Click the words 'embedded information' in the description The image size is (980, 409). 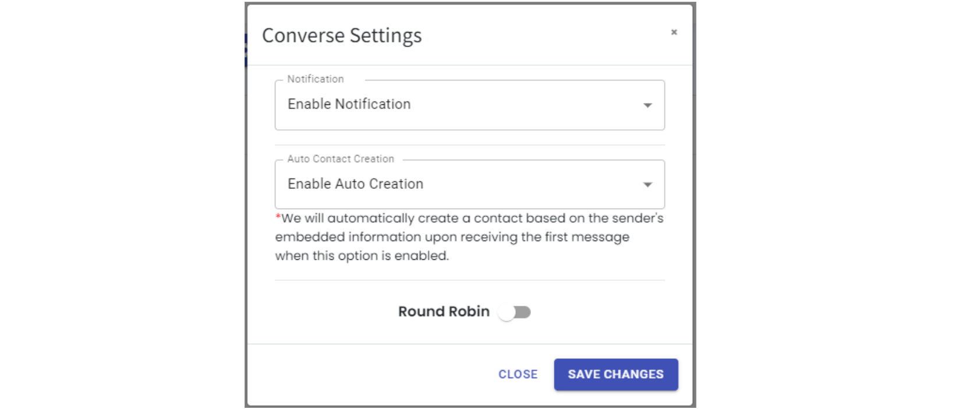click(x=348, y=237)
